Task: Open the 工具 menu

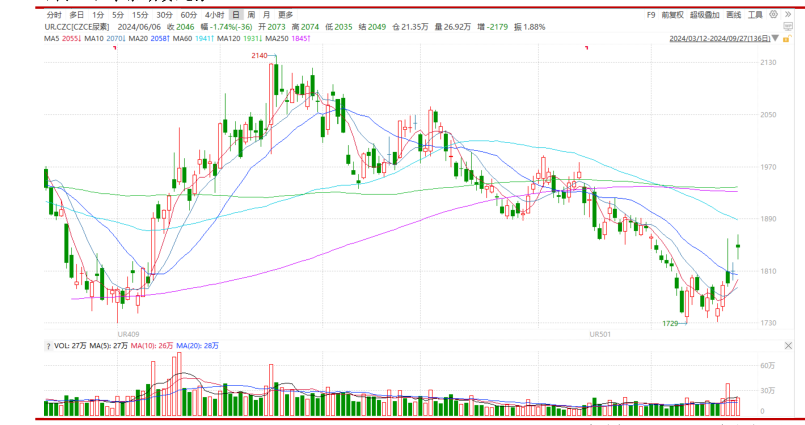Action: [756, 15]
